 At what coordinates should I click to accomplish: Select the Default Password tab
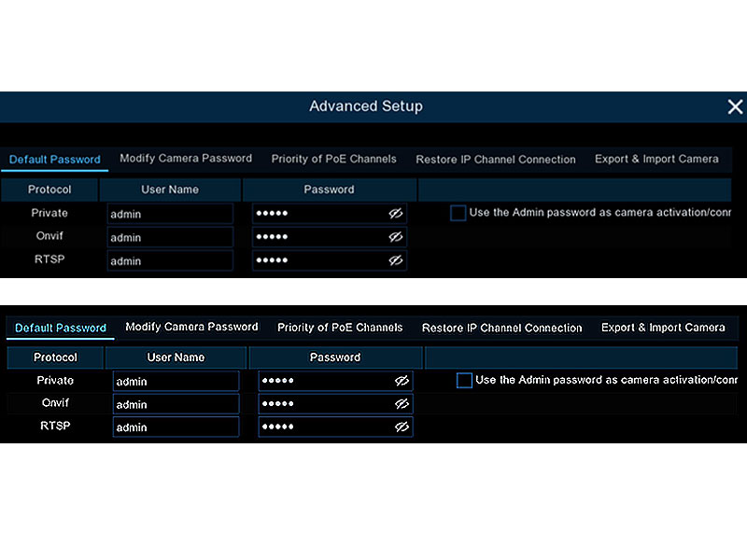coord(54,159)
